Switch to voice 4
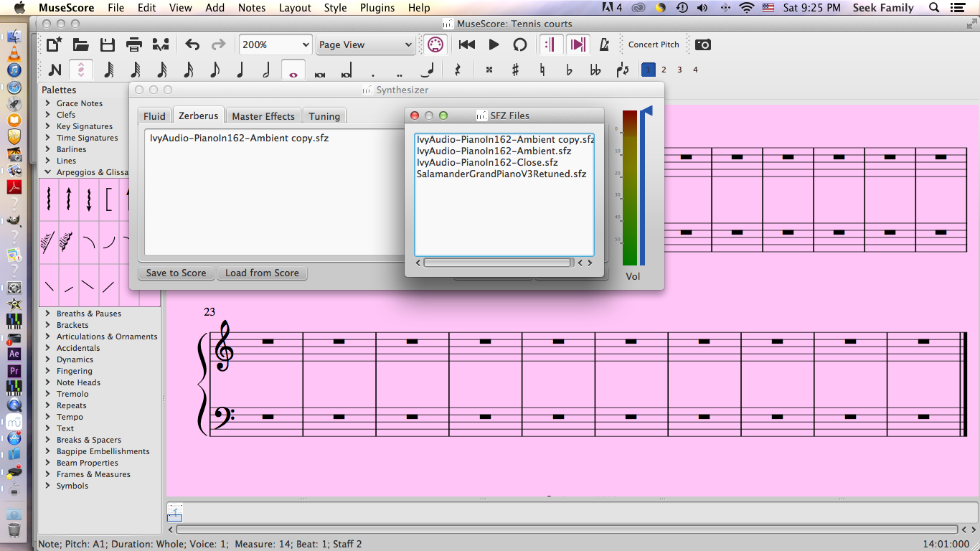 [x=695, y=70]
